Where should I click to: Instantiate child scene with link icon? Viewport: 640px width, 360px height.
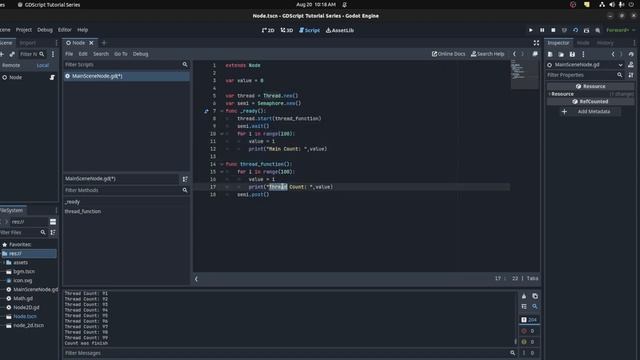click(12, 54)
